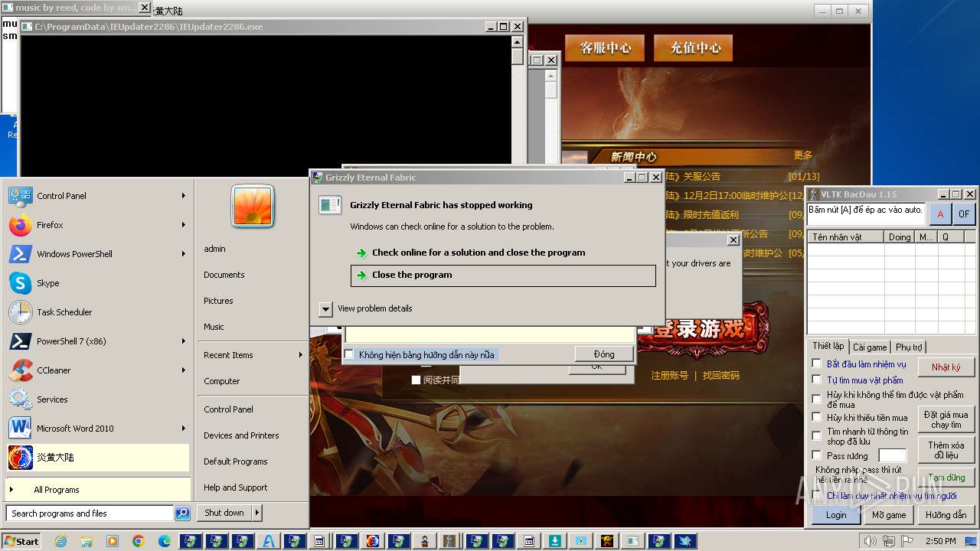Viewport: 980px width, 551px height.
Task: Click the network tray icon
Action: [888, 542]
